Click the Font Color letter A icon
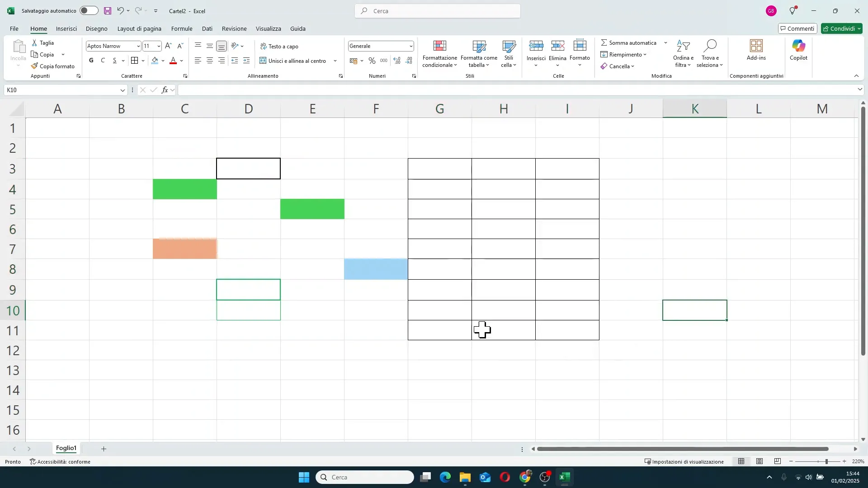The height and width of the screenshot is (488, 868). coord(173,61)
